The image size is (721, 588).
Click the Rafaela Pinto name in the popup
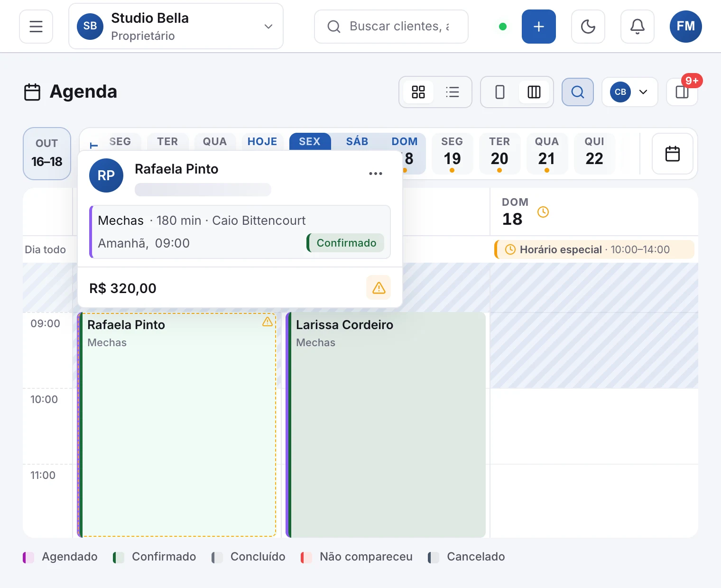(176, 169)
